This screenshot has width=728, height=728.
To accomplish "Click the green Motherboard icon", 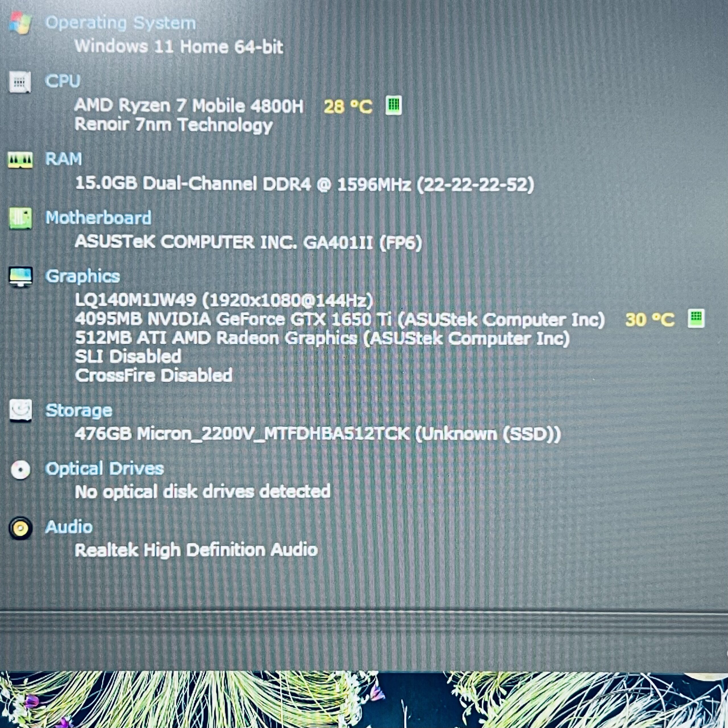I will pos(20,218).
